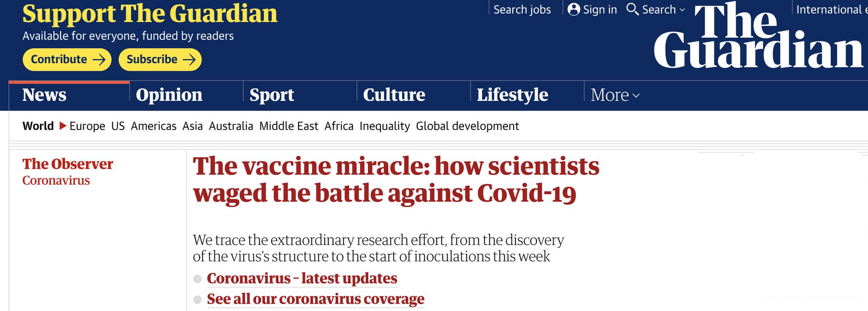Screen dimensions: 868x311
Task: Click the Contribute arrow button
Action: 67,59
